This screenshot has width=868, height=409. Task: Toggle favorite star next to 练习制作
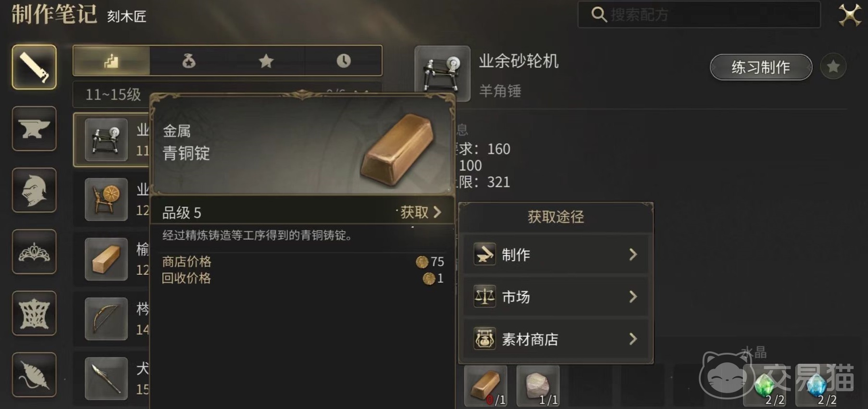tap(833, 66)
